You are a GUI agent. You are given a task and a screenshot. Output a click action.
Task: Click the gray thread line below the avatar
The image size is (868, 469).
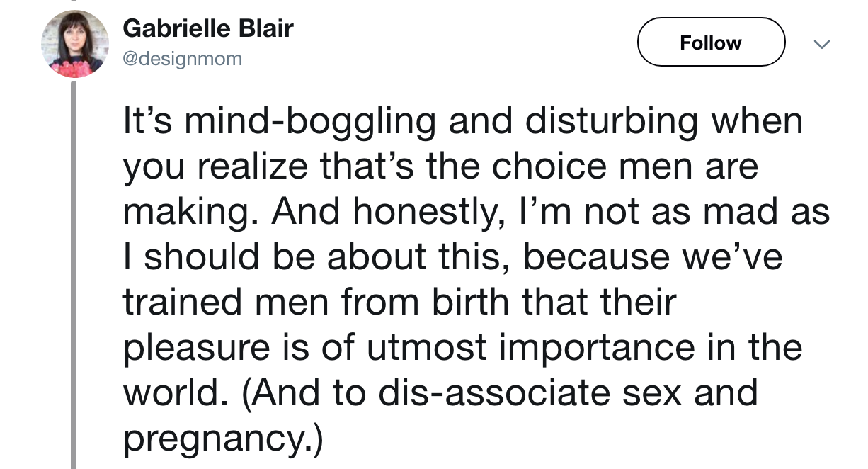click(x=74, y=275)
